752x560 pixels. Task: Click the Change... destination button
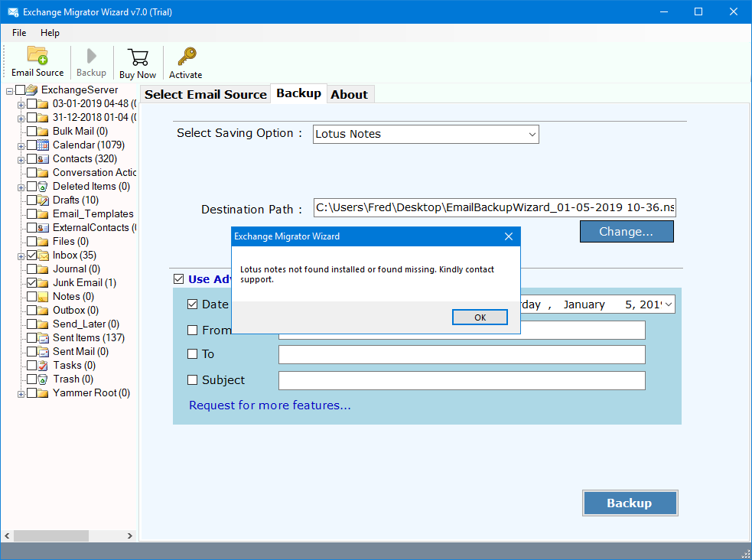click(x=627, y=232)
